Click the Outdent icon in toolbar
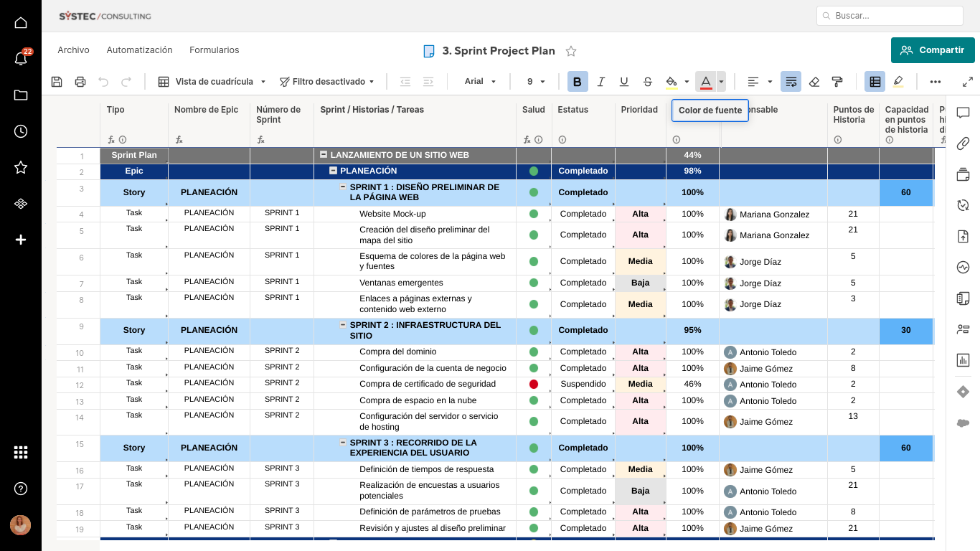Image resolution: width=980 pixels, height=551 pixels. [405, 82]
